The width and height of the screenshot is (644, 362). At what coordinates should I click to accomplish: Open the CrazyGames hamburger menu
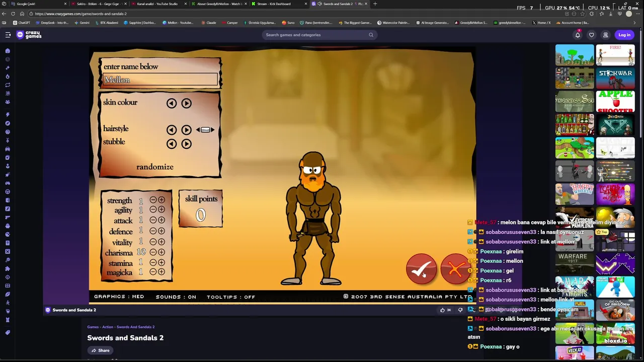click(8, 35)
